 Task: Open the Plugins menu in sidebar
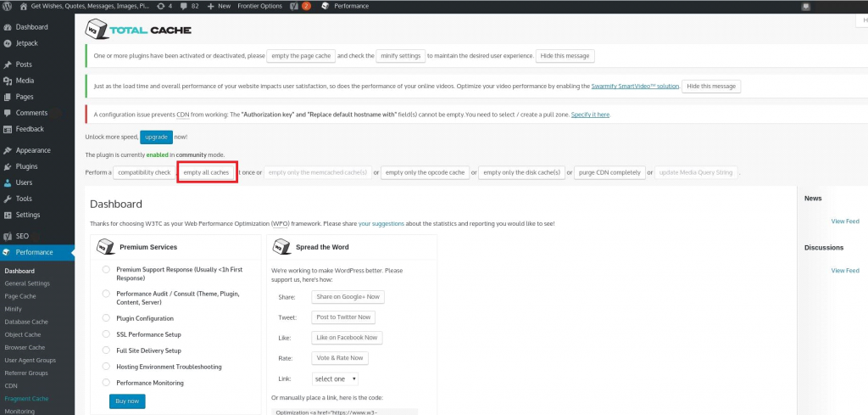26,166
